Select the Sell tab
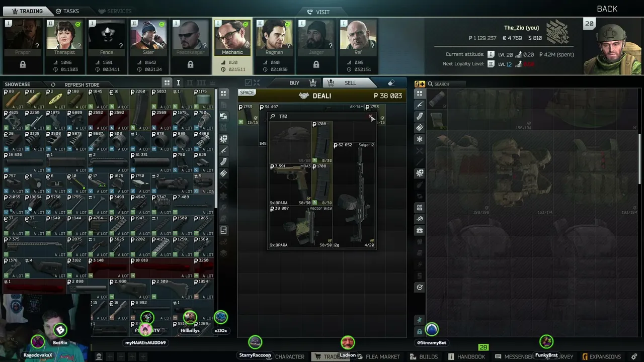The width and height of the screenshot is (644, 362). 350,83
